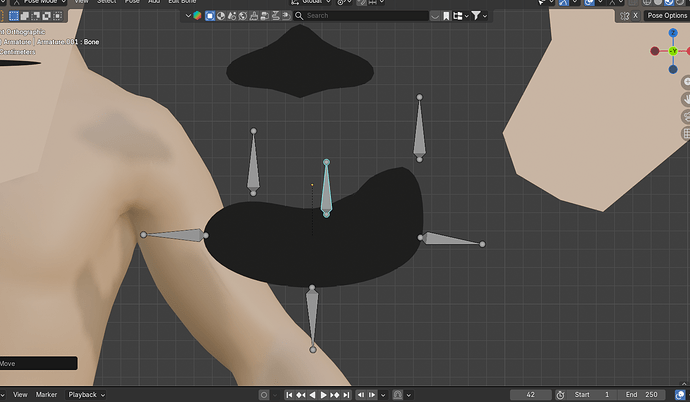The width and height of the screenshot is (690, 402).
Task: Click the colorful asset library icon
Action: [x=197, y=16]
